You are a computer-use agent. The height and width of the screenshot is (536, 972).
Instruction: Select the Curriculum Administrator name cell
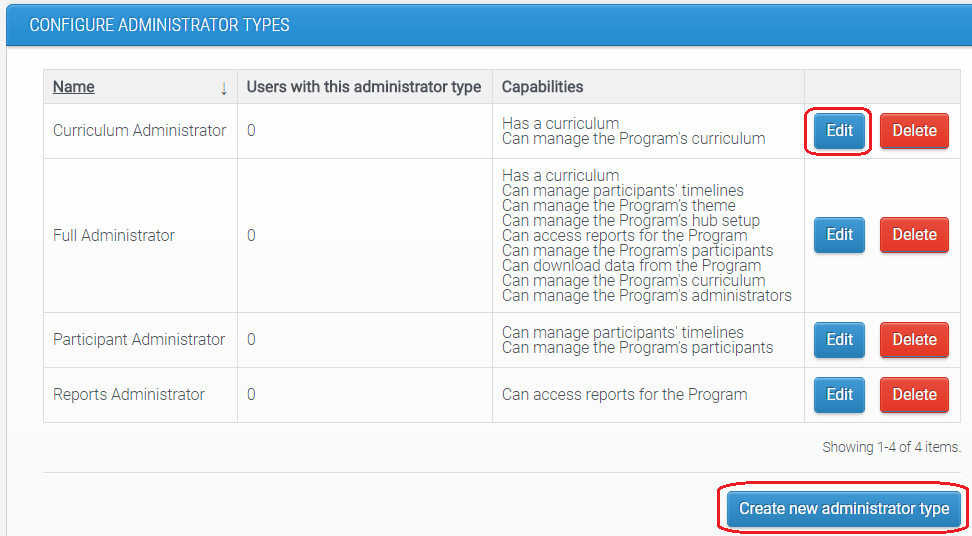(139, 131)
